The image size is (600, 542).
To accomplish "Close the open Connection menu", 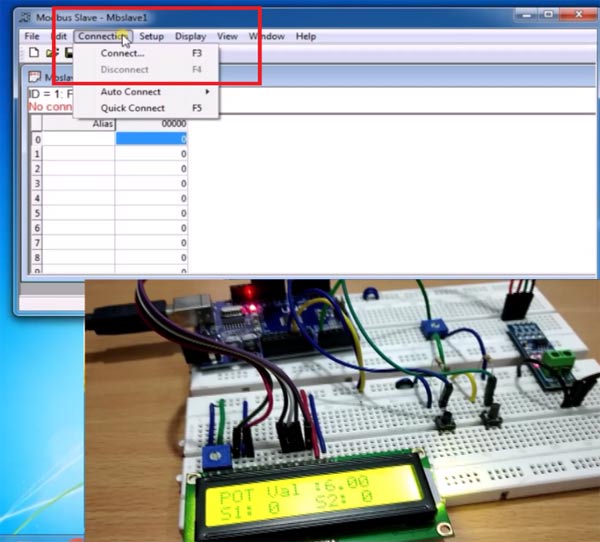I will (103, 36).
